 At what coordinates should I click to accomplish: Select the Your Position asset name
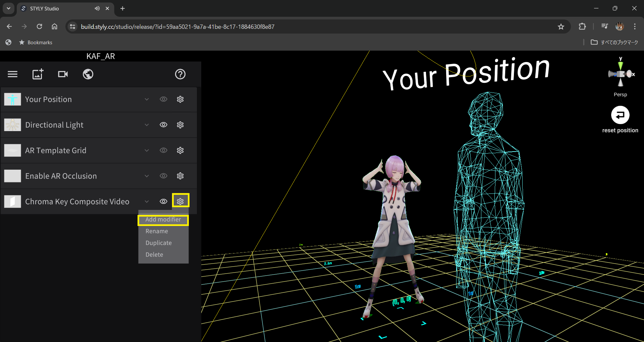tap(48, 99)
